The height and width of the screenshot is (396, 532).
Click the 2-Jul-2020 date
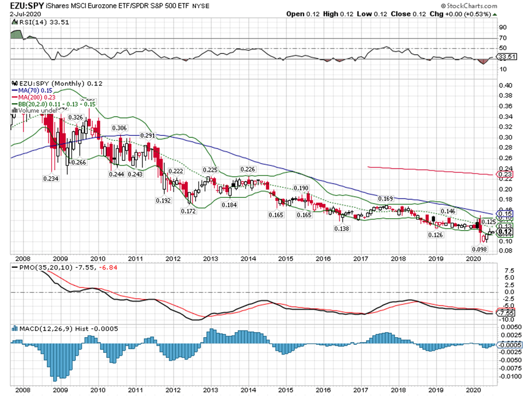point(26,14)
